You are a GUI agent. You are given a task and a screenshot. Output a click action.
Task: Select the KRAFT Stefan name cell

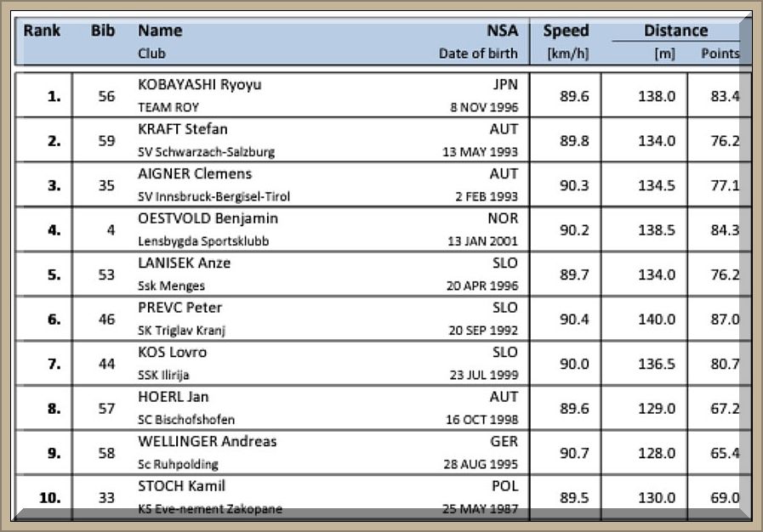(183, 129)
